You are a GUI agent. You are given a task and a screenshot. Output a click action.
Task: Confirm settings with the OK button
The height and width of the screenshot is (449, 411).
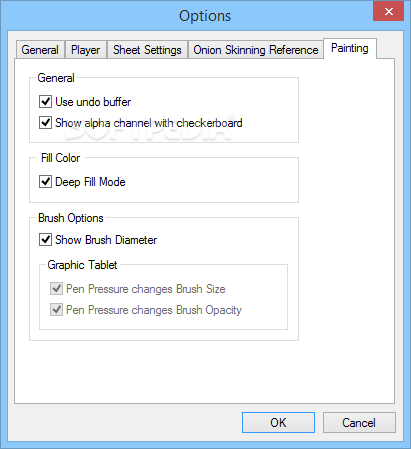click(x=278, y=423)
